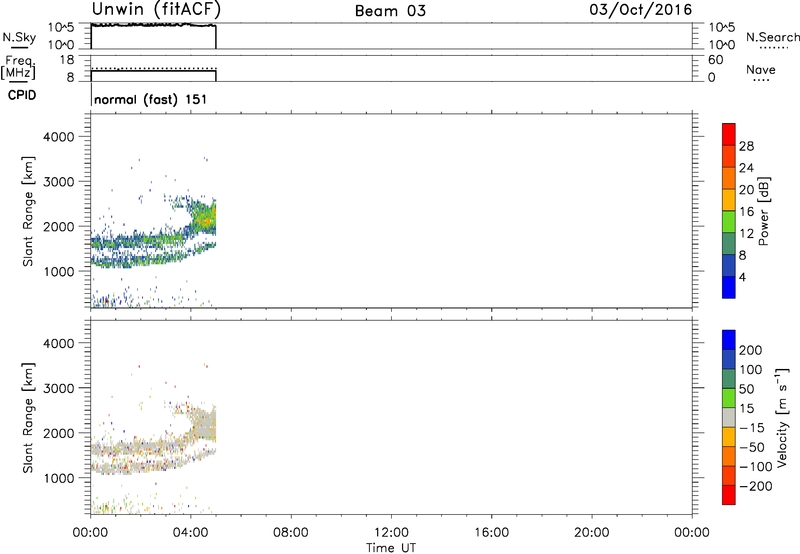Click the 'Slant Range [km]' label of power panel
800x554 pixels.
coord(28,211)
